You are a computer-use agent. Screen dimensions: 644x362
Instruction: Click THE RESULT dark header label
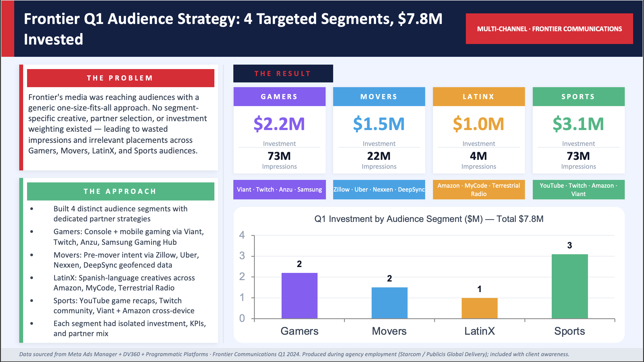coord(283,74)
